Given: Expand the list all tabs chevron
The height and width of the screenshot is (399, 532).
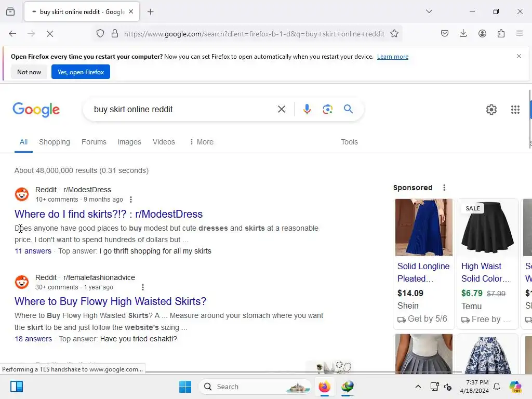Looking at the screenshot, I should tap(429, 11).
